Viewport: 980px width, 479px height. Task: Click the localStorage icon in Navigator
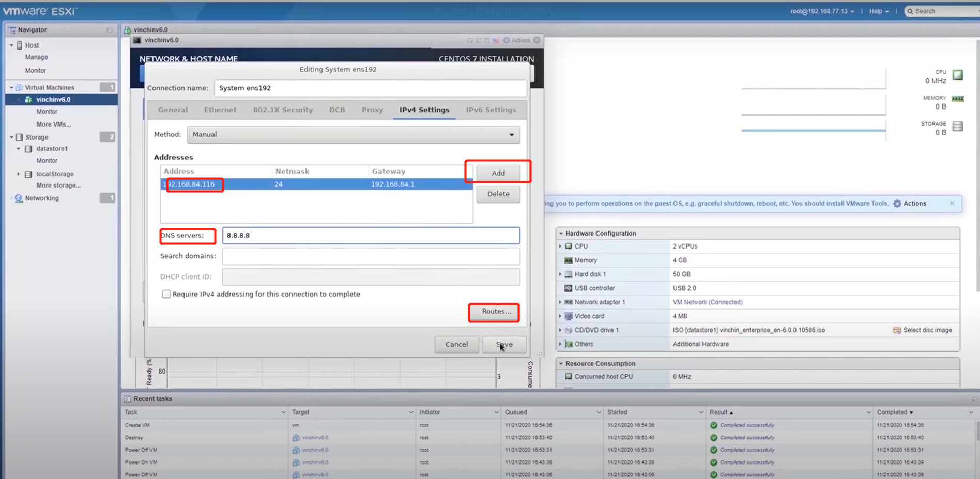[29, 174]
